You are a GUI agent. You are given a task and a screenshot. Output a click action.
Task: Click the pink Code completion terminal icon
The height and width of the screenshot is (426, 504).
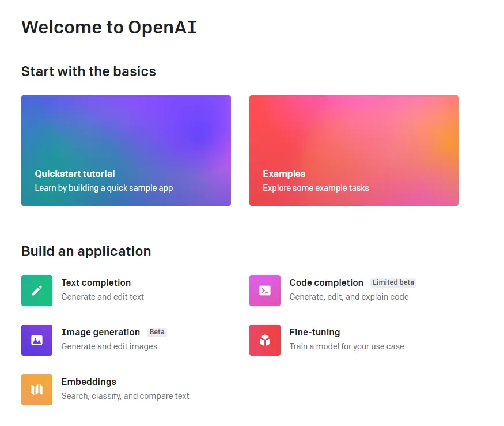point(265,291)
